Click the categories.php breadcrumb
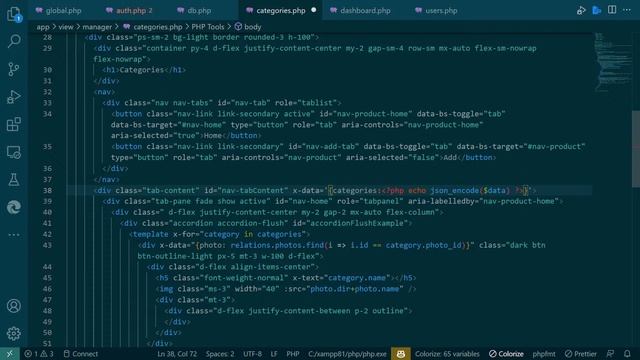Image resolution: width=640 pixels, height=360 pixels. pyautogui.click(x=158, y=27)
